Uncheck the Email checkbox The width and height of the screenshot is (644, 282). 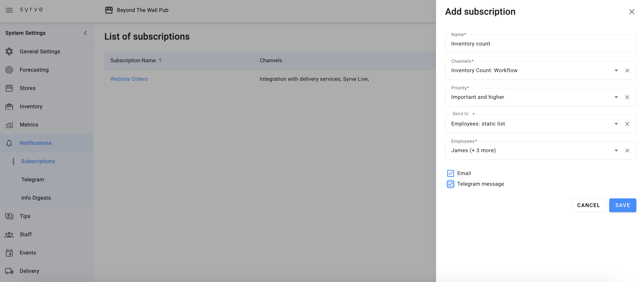tap(450, 173)
